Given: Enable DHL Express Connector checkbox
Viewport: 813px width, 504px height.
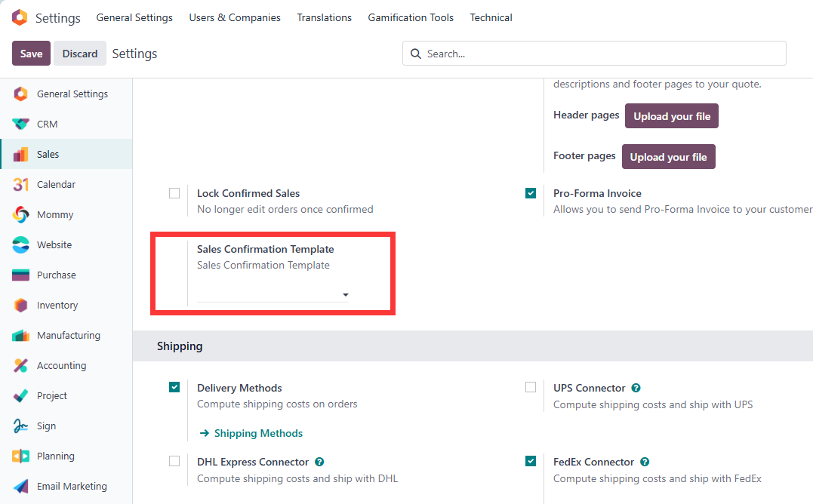Looking at the screenshot, I should click(x=174, y=461).
